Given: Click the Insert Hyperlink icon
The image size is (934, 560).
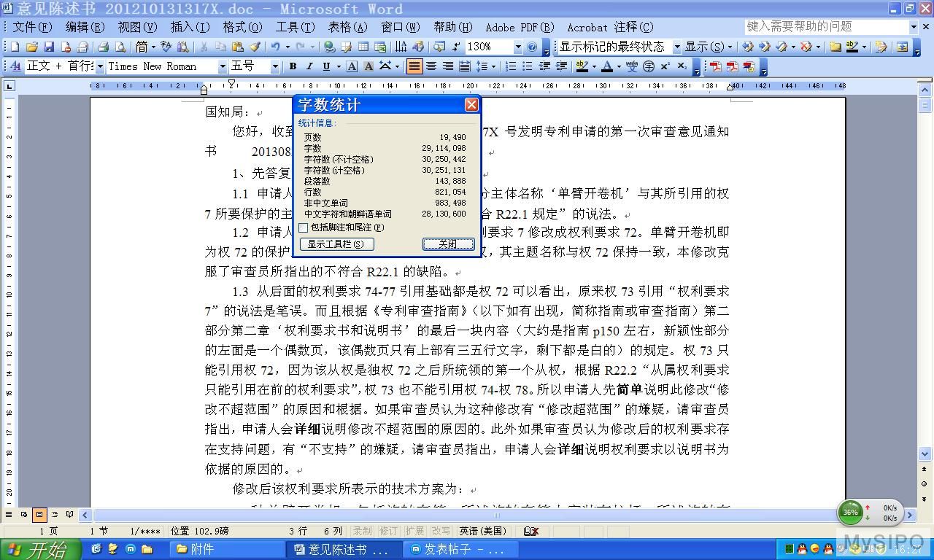Looking at the screenshot, I should pos(329,47).
